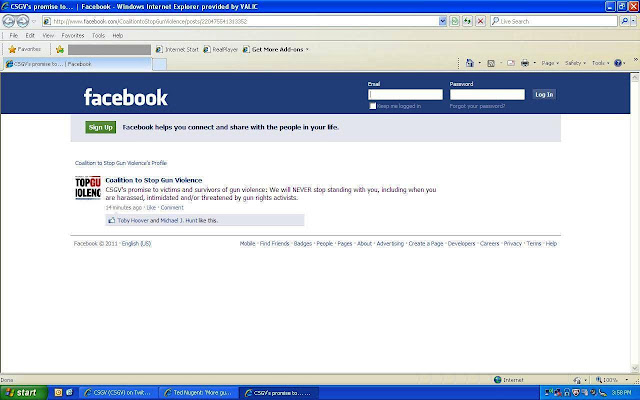Click the address bar URL field

(x=240, y=21)
